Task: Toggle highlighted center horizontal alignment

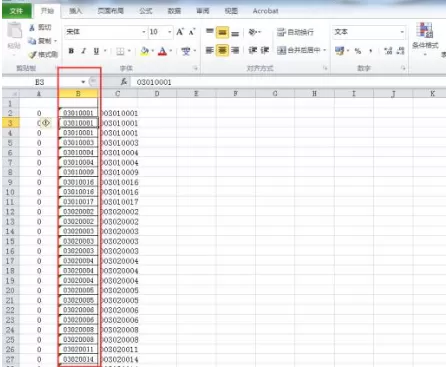Action: click(222, 50)
